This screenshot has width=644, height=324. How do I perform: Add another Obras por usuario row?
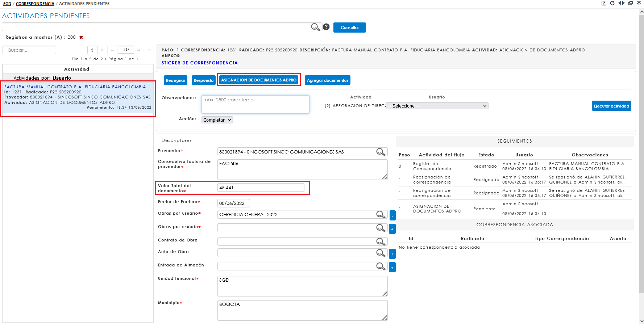392,229
